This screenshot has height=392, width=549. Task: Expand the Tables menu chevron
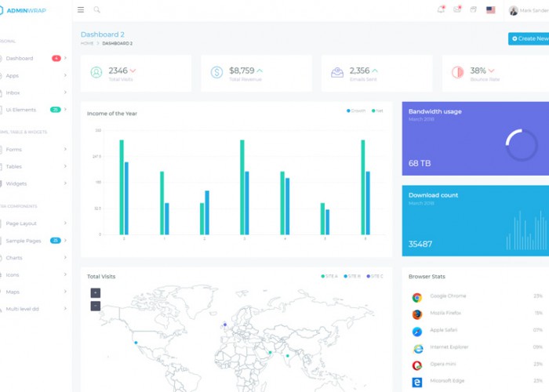[x=65, y=166]
